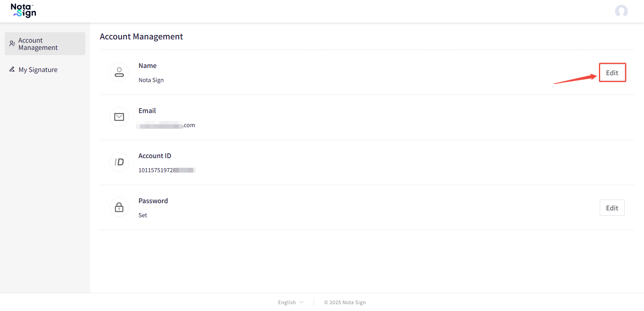Click the person icon beside Name
This screenshot has width=644, height=311.
(119, 72)
